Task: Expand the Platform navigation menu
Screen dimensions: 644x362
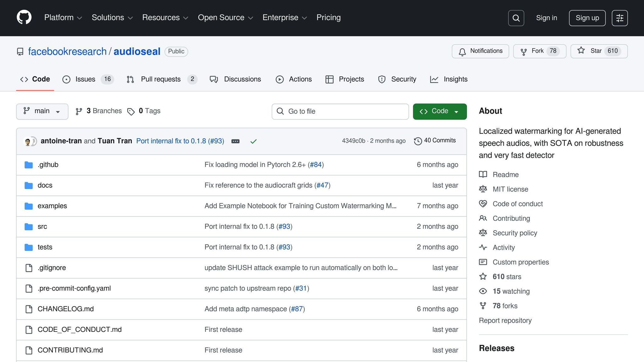Action: [63, 18]
